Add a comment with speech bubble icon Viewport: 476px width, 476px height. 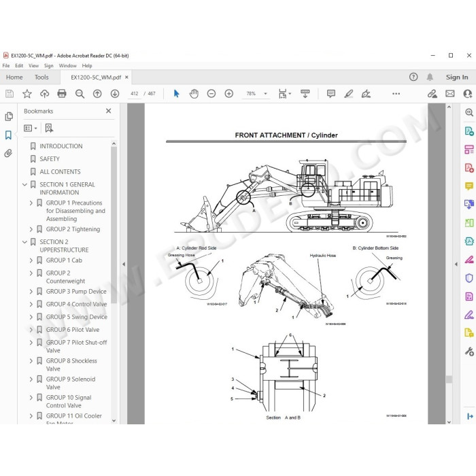[331, 94]
